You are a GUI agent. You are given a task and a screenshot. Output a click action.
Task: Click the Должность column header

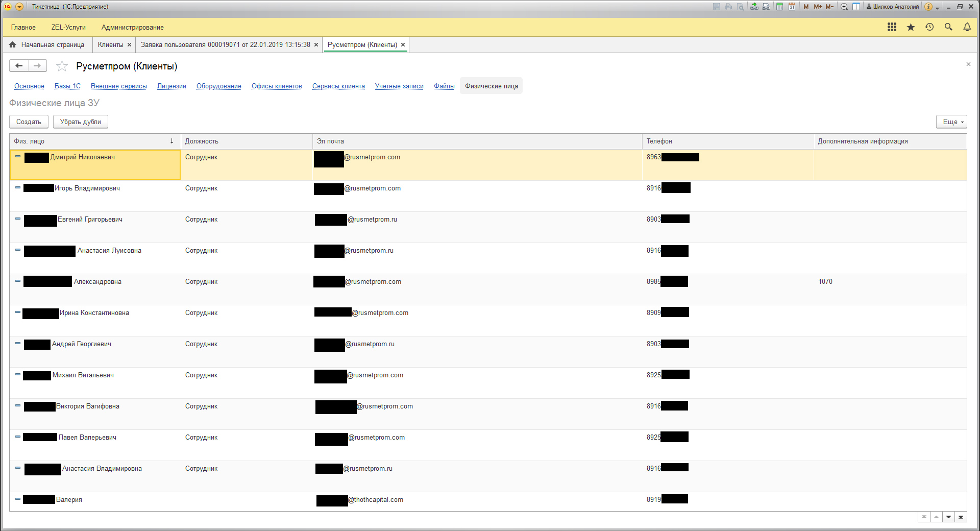pos(247,141)
